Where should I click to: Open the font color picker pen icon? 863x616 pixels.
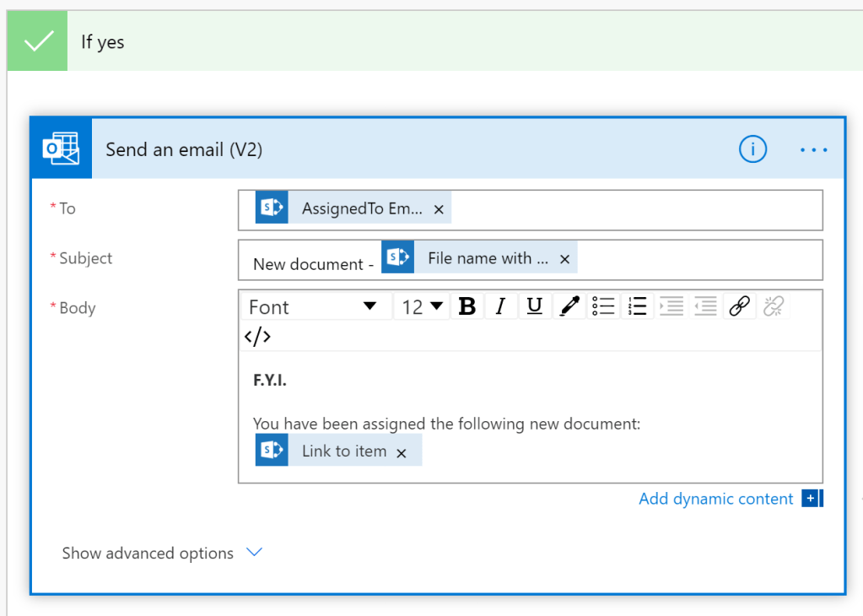[x=569, y=307]
